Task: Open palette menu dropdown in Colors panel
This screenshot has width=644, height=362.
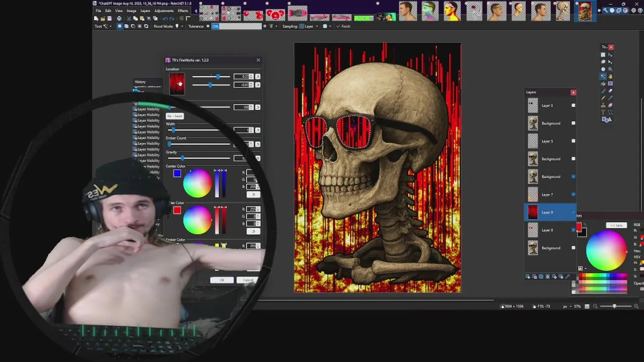Action: coord(583,268)
